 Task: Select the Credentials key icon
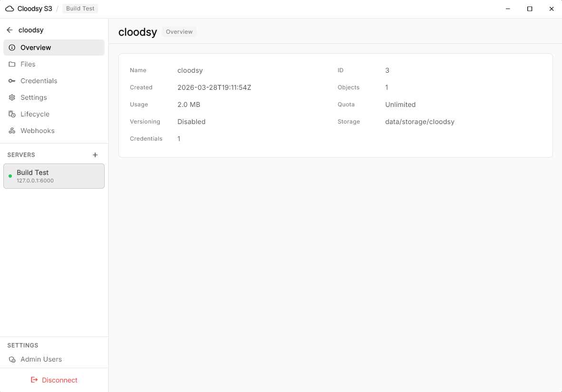point(11,81)
